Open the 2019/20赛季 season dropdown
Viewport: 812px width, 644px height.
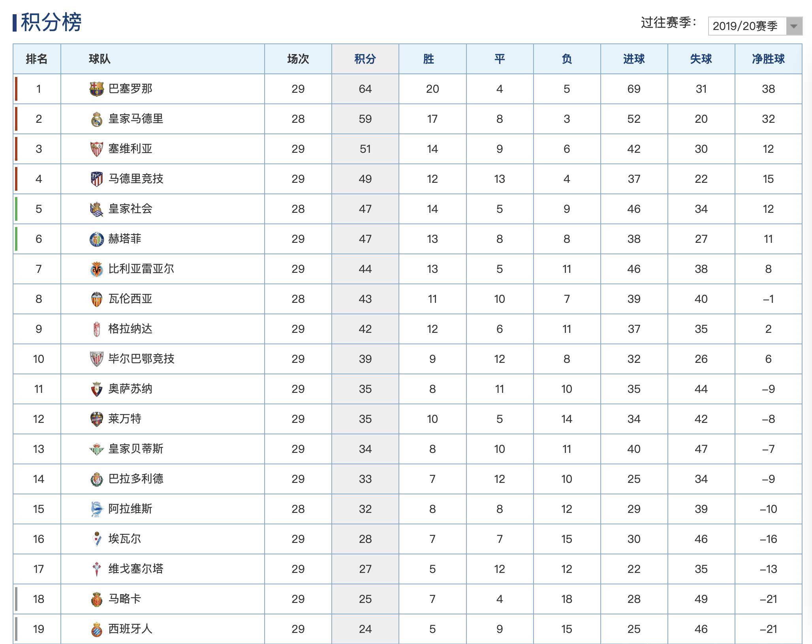[x=755, y=26]
